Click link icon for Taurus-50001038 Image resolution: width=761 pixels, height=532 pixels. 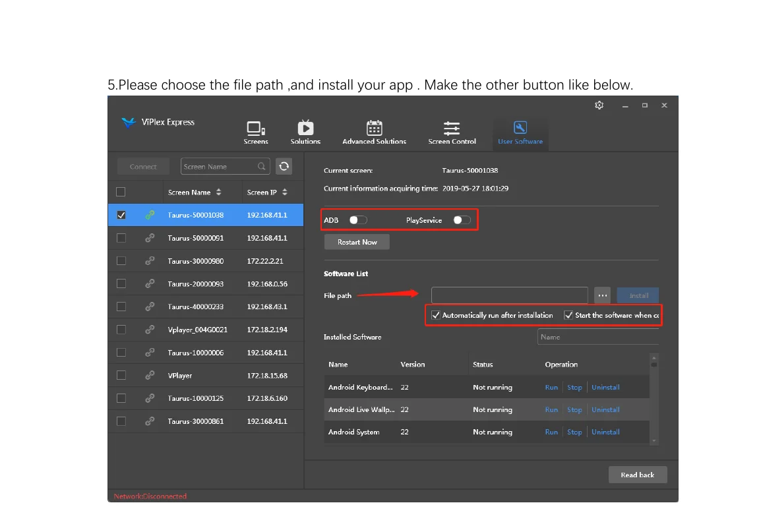[x=150, y=215]
